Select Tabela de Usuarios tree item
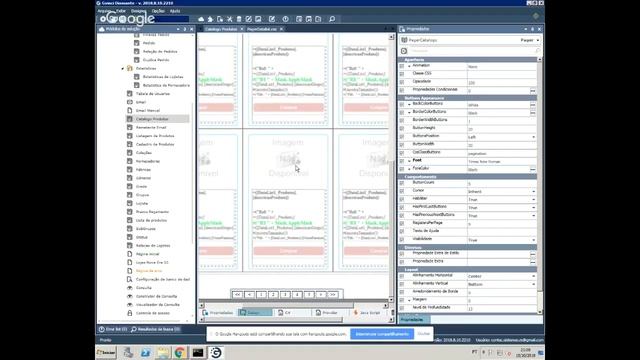The image size is (640, 360). [x=153, y=94]
